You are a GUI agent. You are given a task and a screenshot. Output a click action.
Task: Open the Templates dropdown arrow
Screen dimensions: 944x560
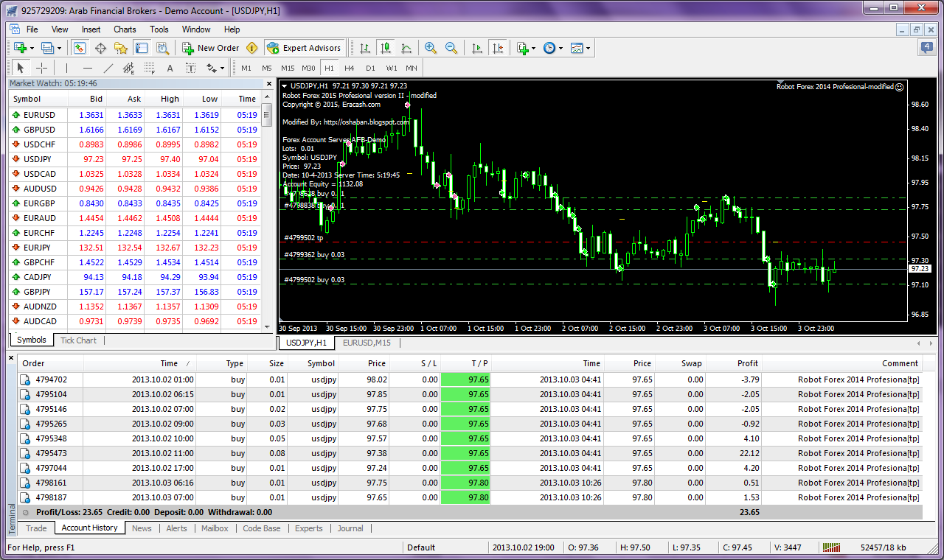point(588,48)
